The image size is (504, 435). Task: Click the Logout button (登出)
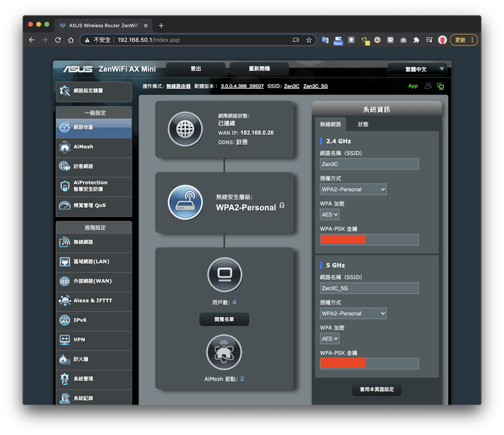[196, 69]
